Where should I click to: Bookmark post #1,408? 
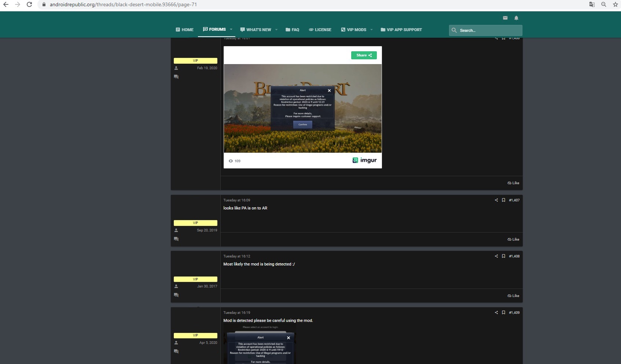pyautogui.click(x=503, y=256)
